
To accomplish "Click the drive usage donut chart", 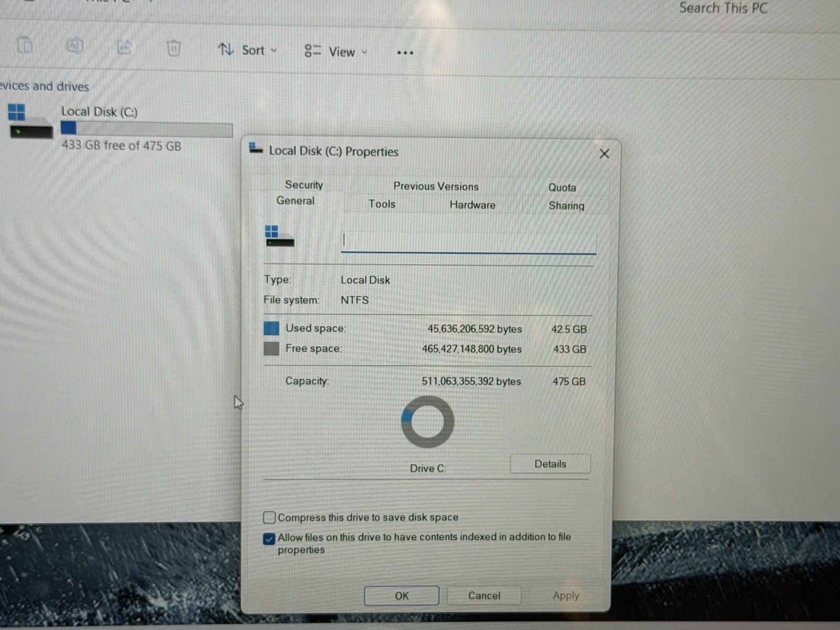I will tap(427, 422).
